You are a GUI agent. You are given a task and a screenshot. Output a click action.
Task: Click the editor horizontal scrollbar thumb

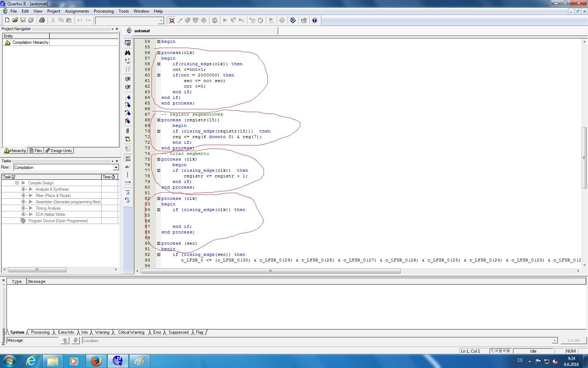(270, 271)
